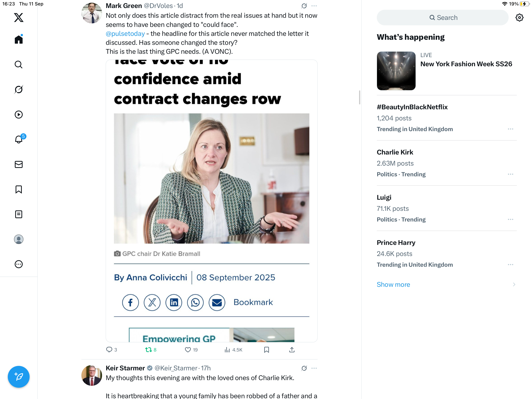Screen dimensions: 532x399
Task: Open search settings gear icon
Action: point(519,18)
